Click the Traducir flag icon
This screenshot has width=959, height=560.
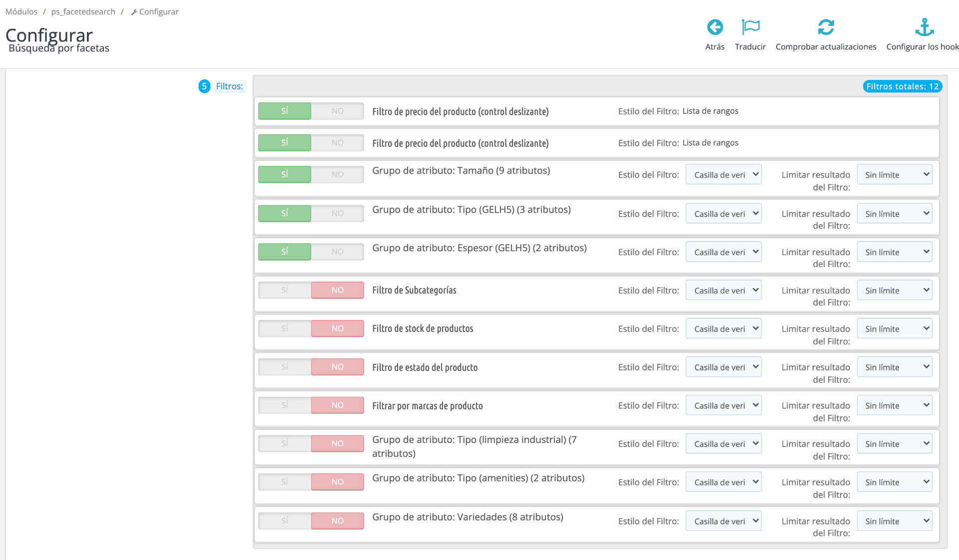750,27
